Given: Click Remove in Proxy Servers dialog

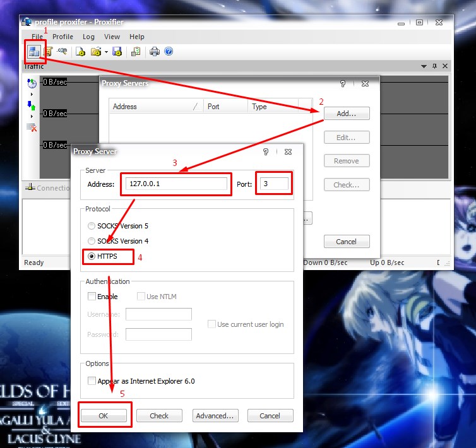Looking at the screenshot, I should (x=347, y=161).
